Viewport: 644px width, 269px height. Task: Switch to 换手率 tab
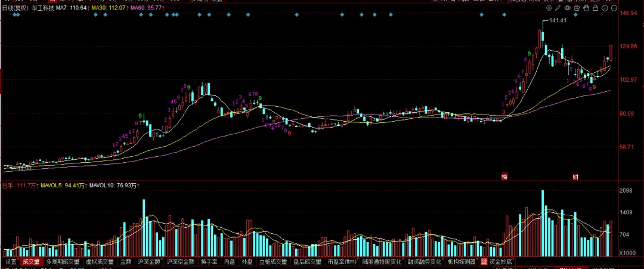click(x=209, y=262)
